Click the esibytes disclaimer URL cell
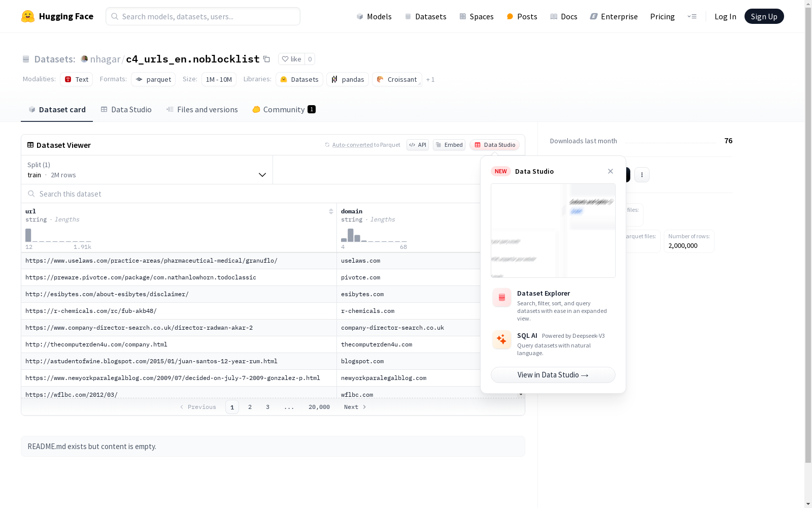The height and width of the screenshot is (508, 812). [179, 294]
